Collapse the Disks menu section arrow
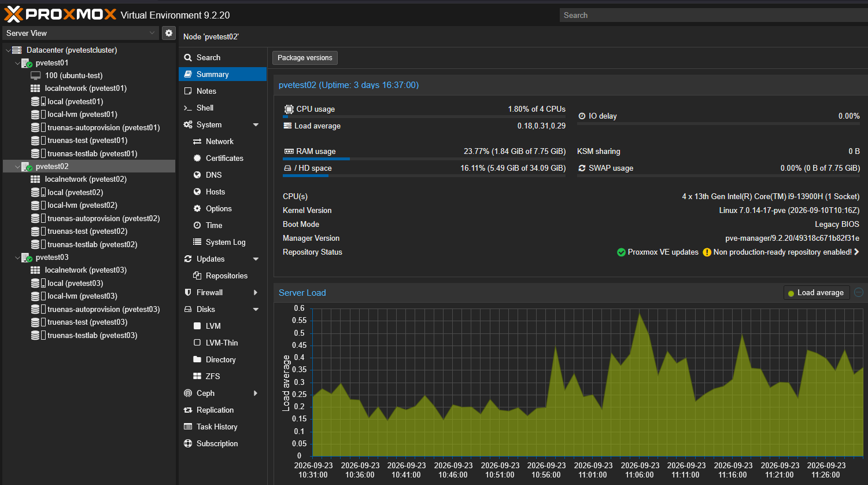The image size is (868, 485). click(x=256, y=310)
